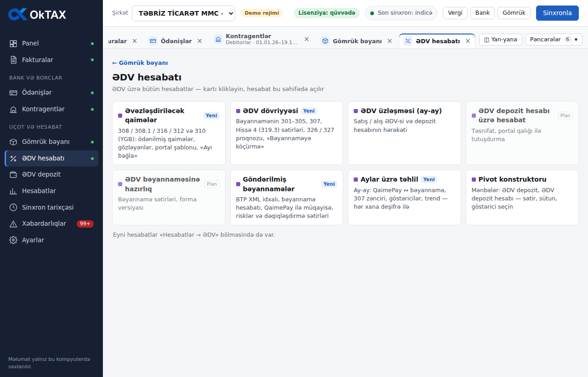Switch to the Kontragentlər tab

(x=255, y=40)
